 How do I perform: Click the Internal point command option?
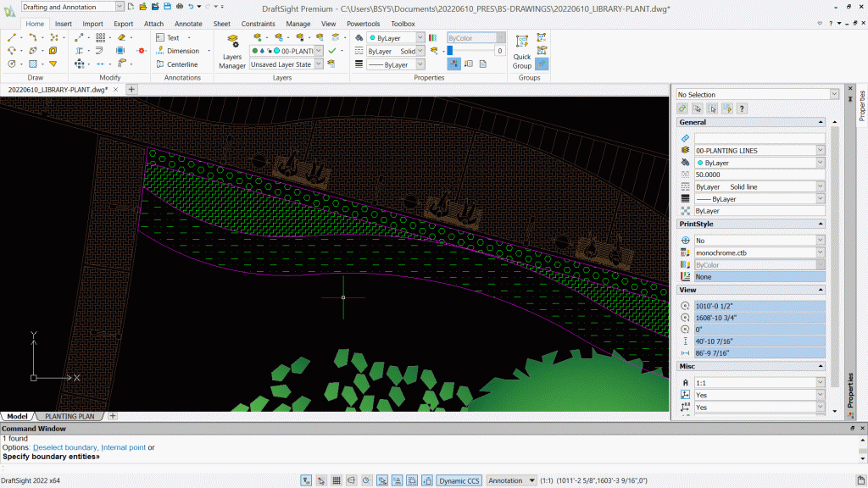point(123,447)
